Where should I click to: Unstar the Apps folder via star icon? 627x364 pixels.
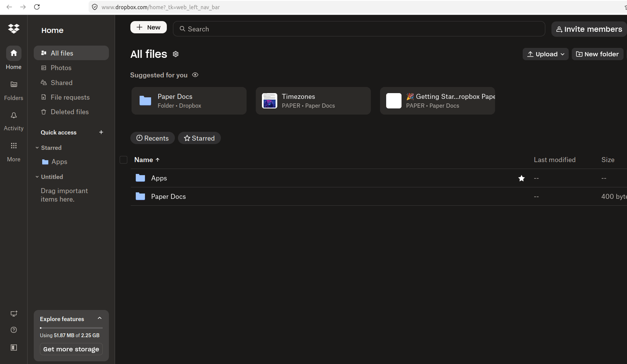point(522,178)
